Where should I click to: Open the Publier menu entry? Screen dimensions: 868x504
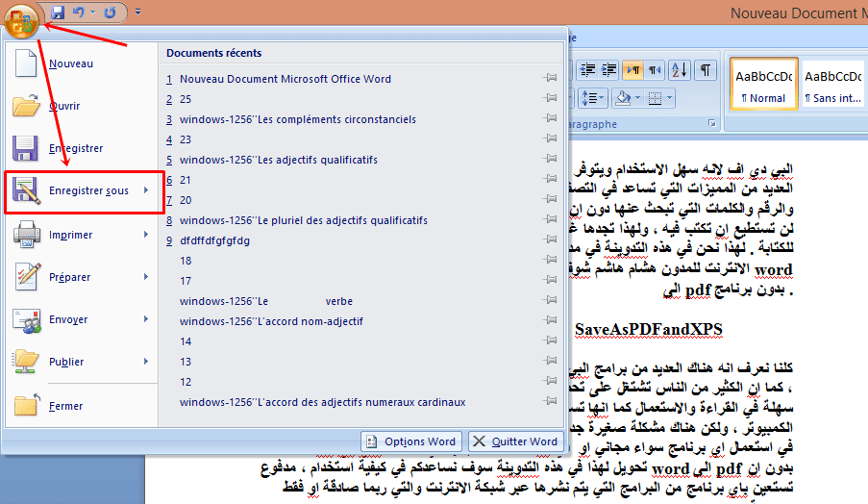point(82,362)
